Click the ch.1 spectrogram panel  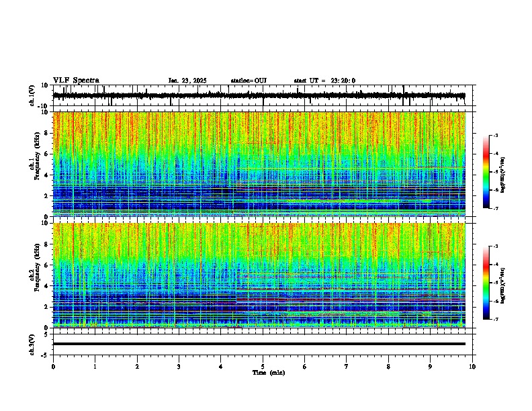click(259, 164)
